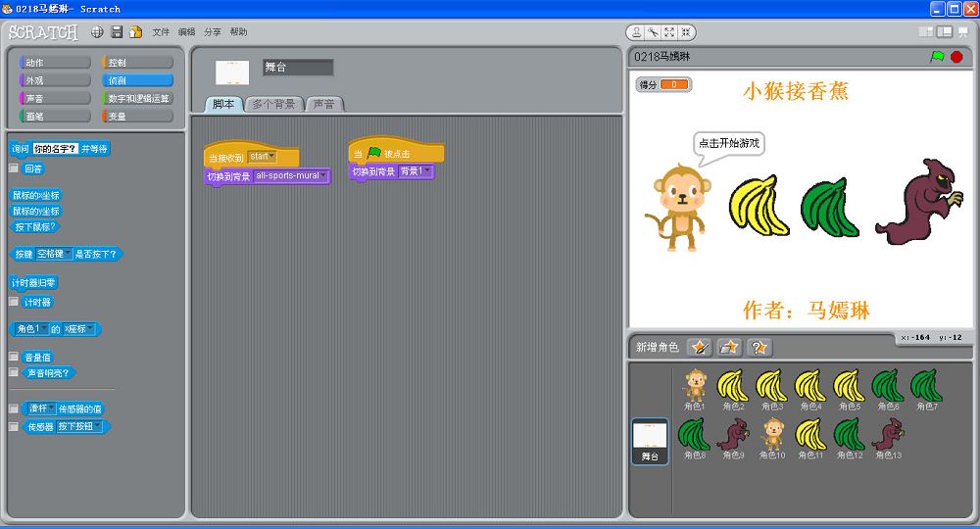Stop all scripts with the red stop sign
Image resolution: width=980 pixels, height=529 pixels.
(x=956, y=57)
